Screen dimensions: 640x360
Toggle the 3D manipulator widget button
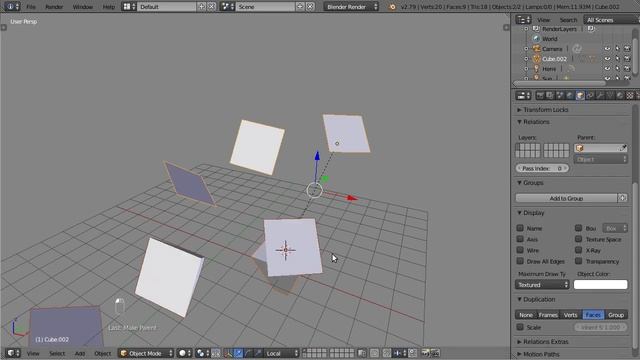(229, 353)
